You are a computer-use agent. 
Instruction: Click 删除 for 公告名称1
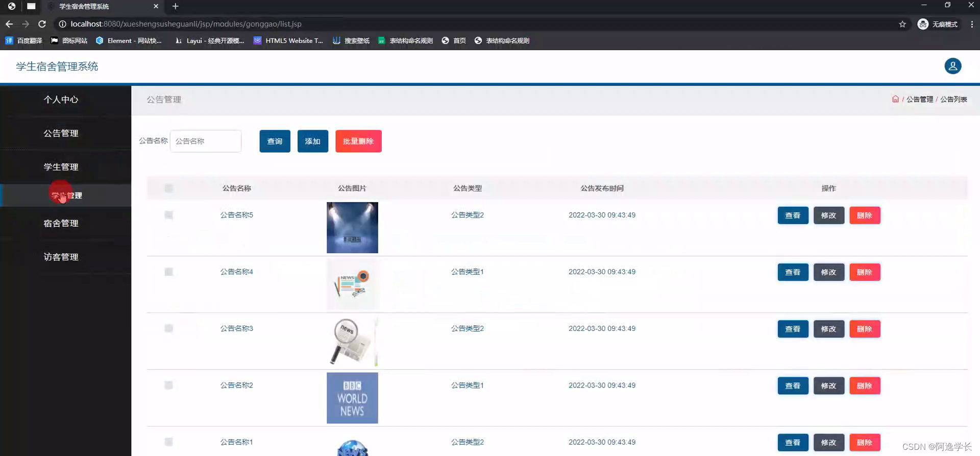click(865, 442)
